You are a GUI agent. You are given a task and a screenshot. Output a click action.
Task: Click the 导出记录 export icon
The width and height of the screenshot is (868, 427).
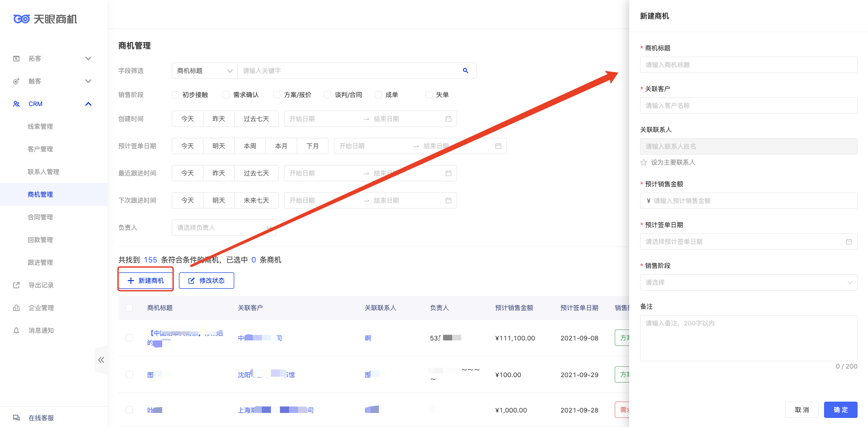[16, 285]
